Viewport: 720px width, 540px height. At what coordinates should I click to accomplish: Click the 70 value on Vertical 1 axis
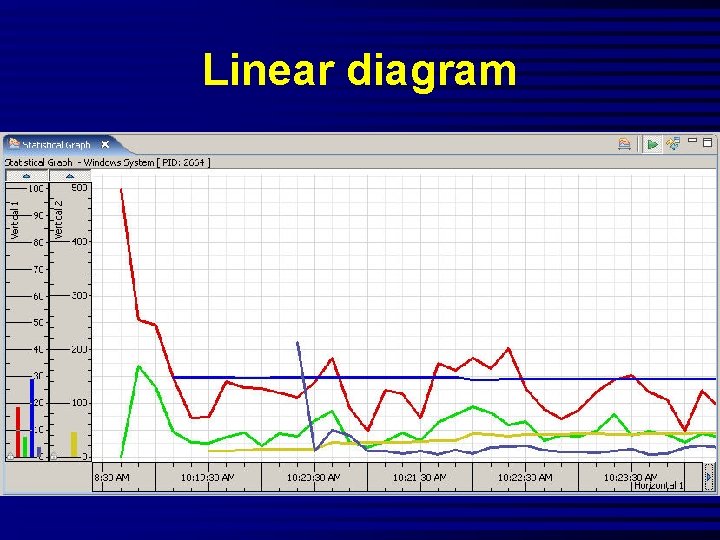pyautogui.click(x=38, y=269)
